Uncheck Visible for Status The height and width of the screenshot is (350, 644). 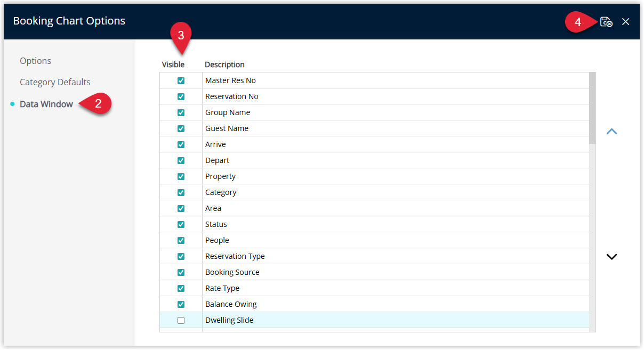coord(181,224)
